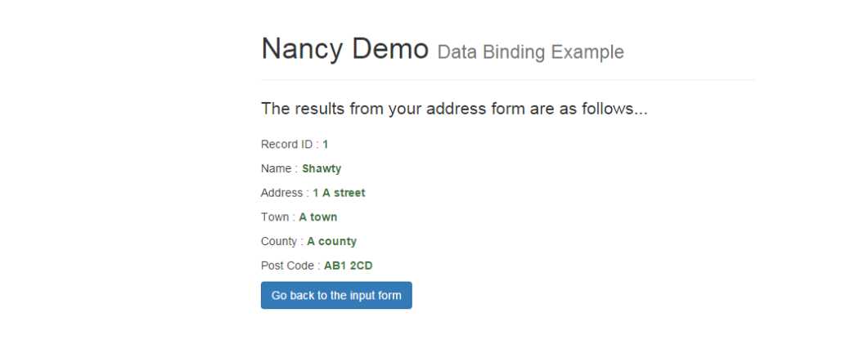The image size is (868, 344).
Task: Click the horizontal divider below the header
Action: pyautogui.click(x=508, y=79)
